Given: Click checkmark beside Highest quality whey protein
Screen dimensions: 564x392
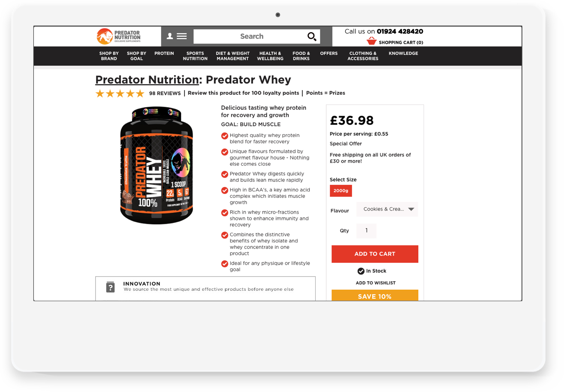Looking at the screenshot, I should pyautogui.click(x=224, y=136).
